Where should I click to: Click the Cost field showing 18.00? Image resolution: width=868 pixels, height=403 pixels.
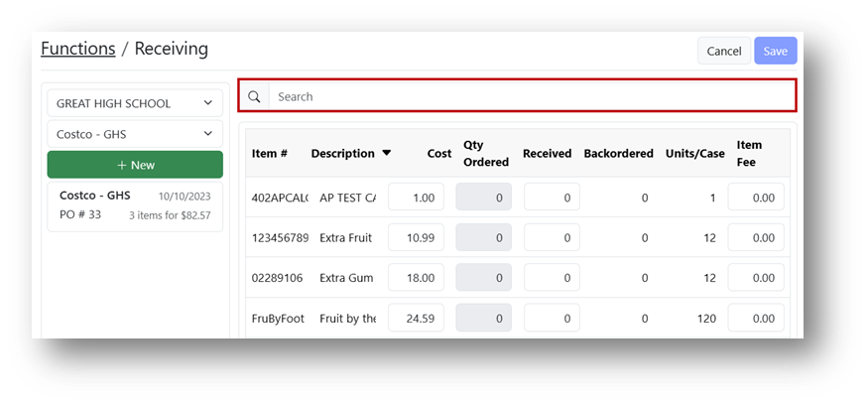(416, 278)
